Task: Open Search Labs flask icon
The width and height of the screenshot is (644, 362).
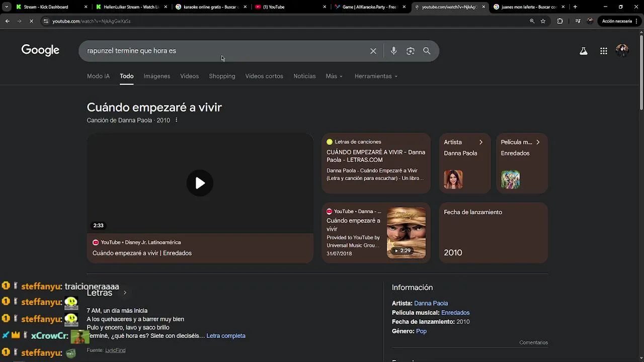Action: pyautogui.click(x=584, y=51)
